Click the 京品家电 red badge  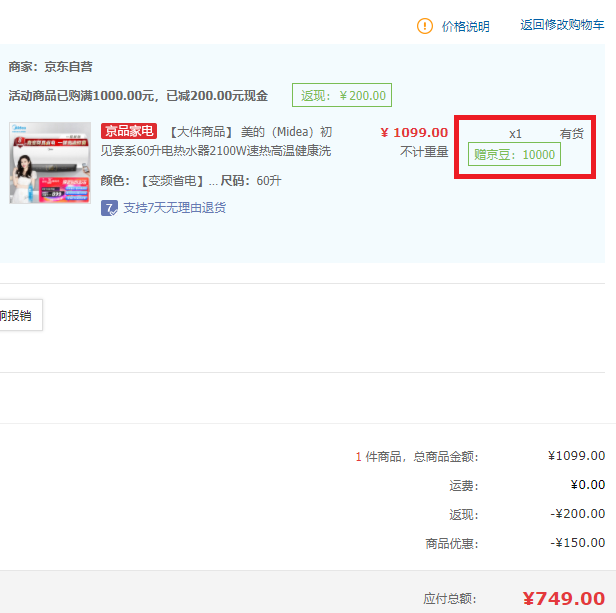click(x=129, y=131)
